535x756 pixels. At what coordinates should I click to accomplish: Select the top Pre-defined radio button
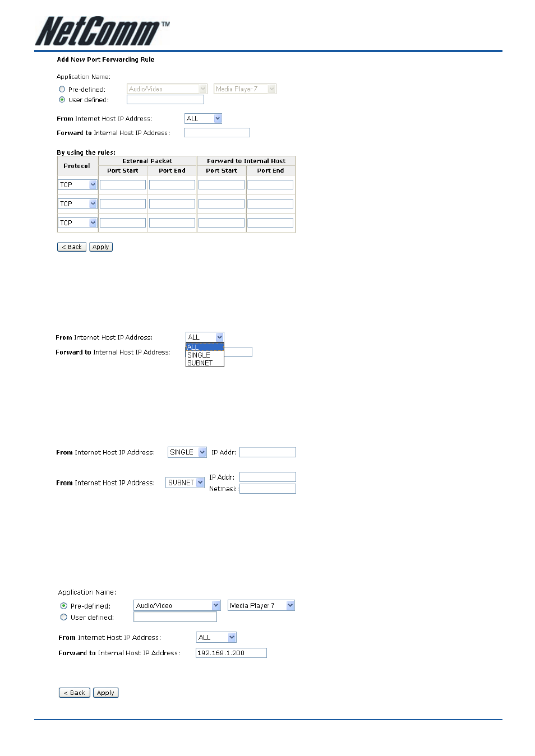click(x=62, y=89)
